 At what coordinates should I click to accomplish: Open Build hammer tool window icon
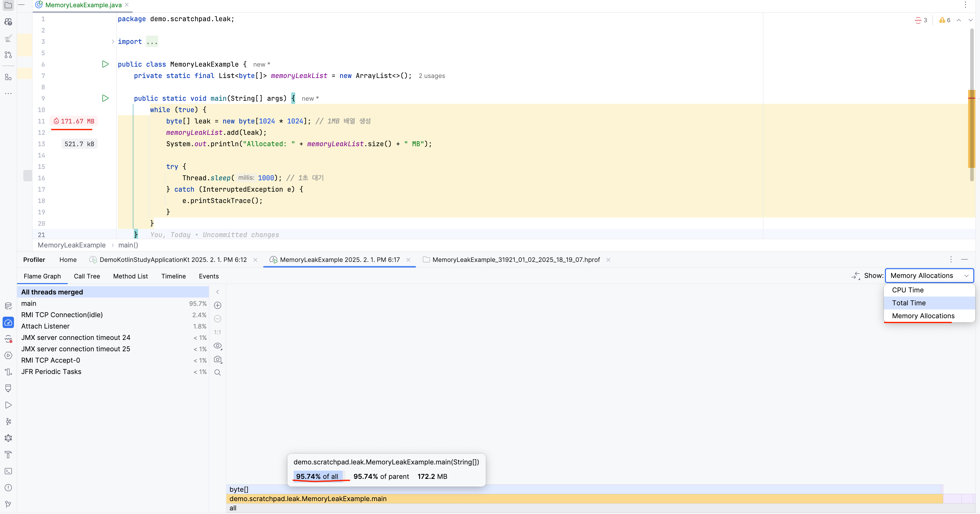[8, 454]
